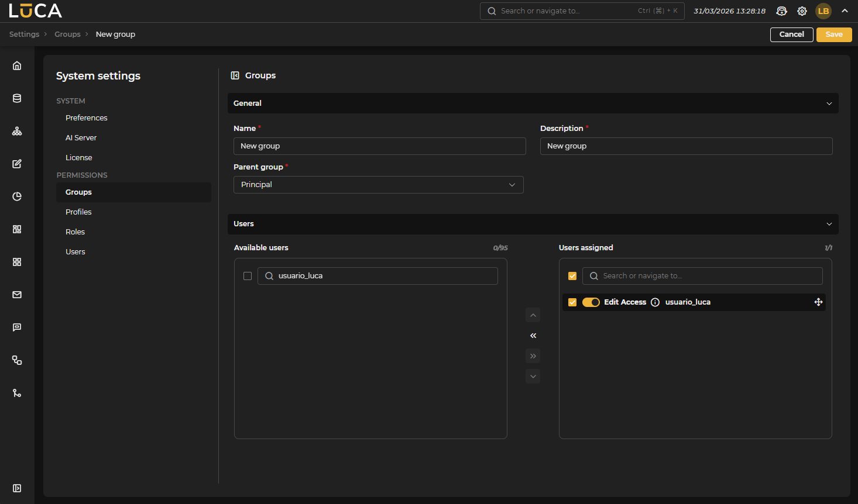This screenshot has height=504, width=858.
Task: Open the database icon in the sidebar
Action: tap(17, 98)
